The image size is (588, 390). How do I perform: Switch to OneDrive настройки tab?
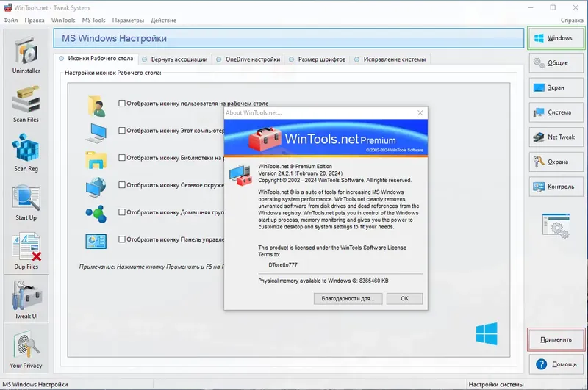248,59
